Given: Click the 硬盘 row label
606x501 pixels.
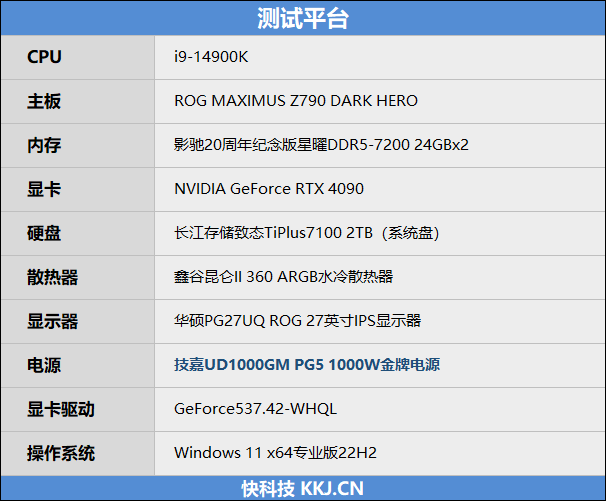Looking at the screenshot, I should point(44,233).
